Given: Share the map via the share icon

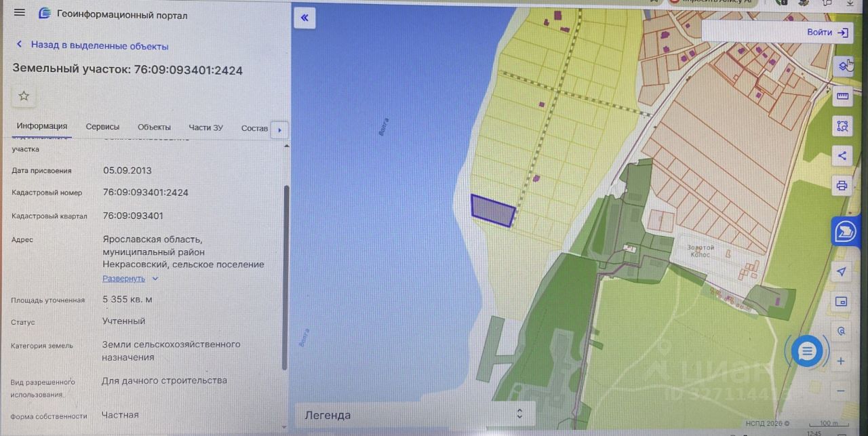Looking at the screenshot, I should (842, 156).
